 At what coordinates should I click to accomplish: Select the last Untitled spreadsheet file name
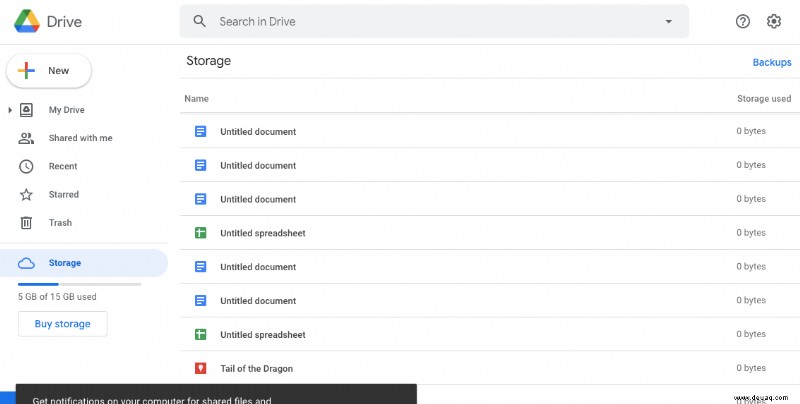pos(263,335)
